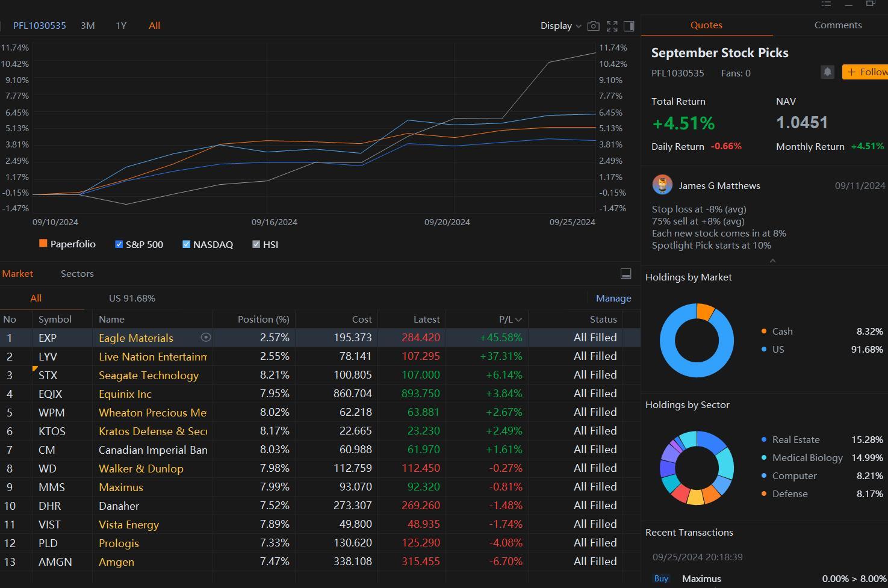Click the +45.58% P/L value
Screen dimensions: 888x588
(501, 338)
